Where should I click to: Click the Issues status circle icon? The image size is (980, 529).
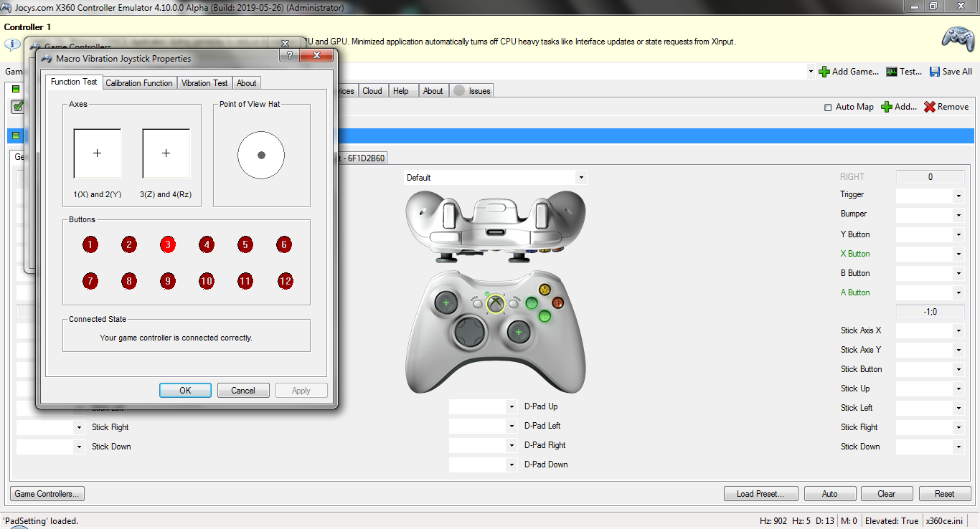(x=459, y=91)
